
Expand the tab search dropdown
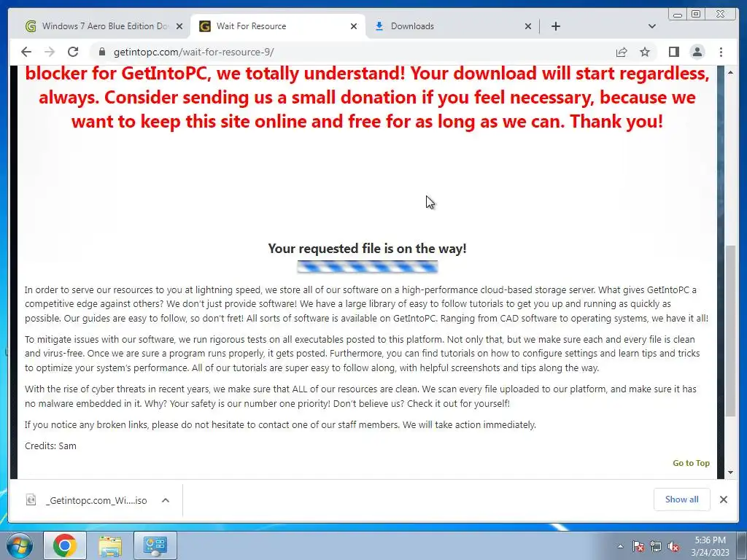[652, 26]
